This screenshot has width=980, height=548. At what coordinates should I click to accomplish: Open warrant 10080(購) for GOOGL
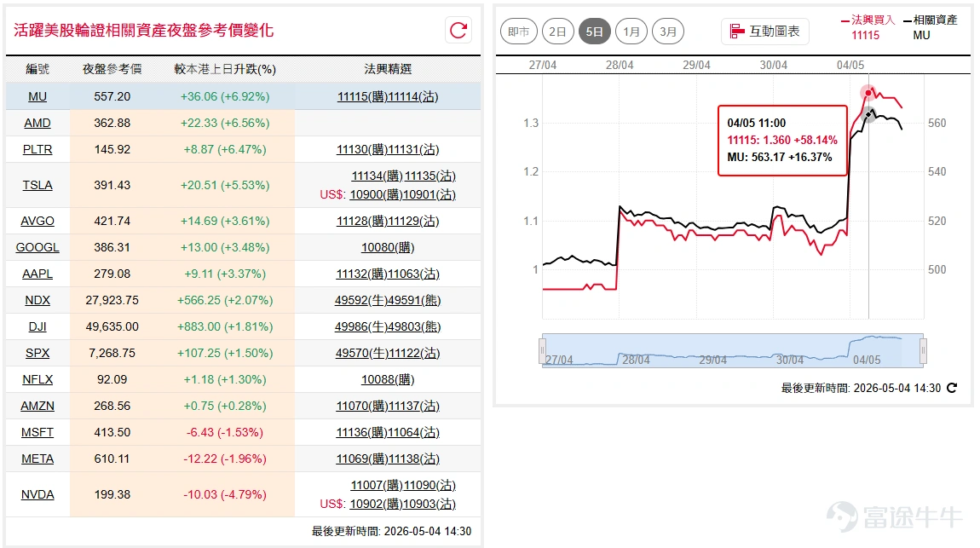click(388, 247)
